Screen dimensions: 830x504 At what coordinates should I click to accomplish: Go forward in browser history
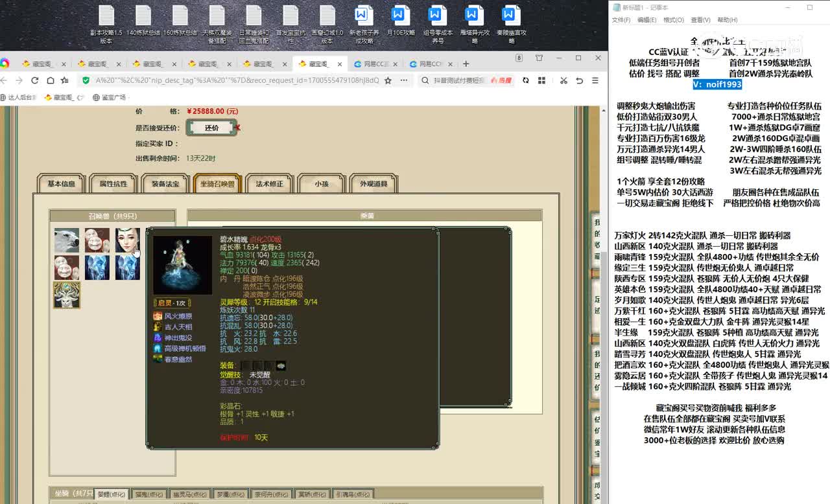coord(19,80)
